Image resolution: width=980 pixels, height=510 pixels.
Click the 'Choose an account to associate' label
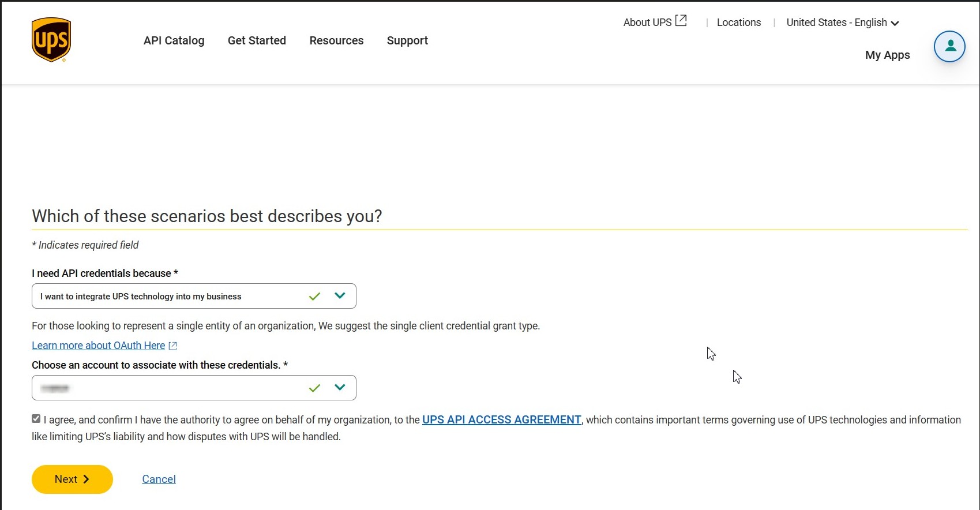(160, 365)
